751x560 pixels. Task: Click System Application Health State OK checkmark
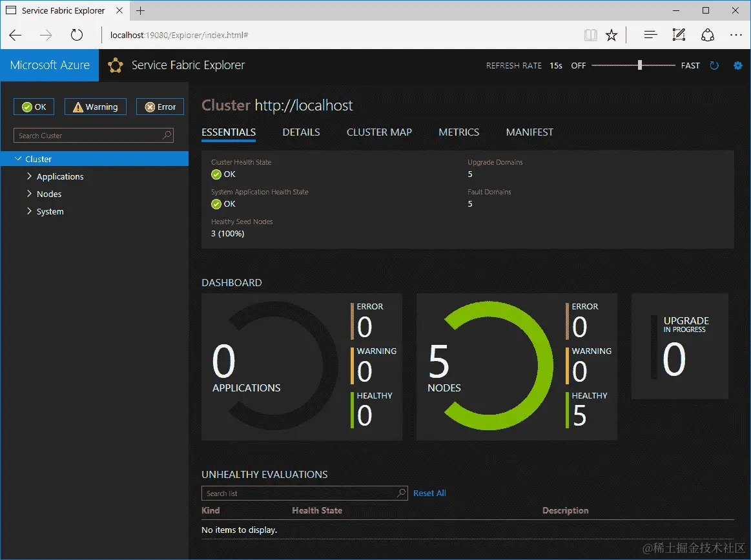click(216, 204)
